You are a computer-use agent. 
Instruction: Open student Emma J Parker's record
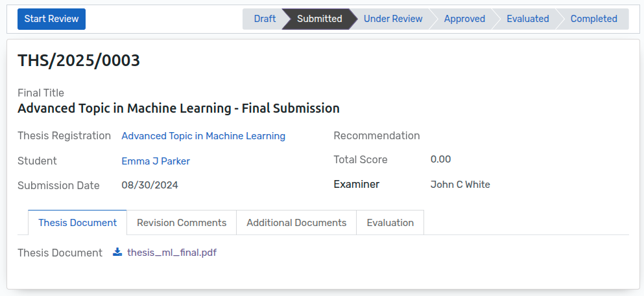click(156, 161)
